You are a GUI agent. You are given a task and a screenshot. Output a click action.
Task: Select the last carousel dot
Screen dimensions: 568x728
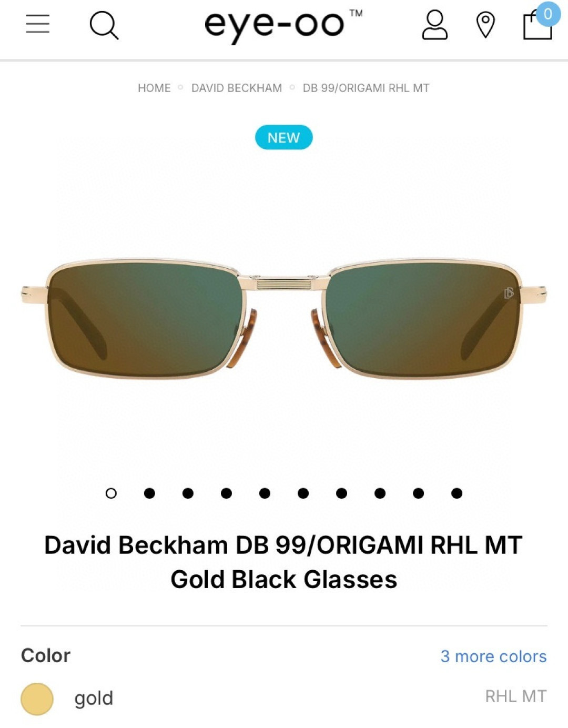pos(457,493)
